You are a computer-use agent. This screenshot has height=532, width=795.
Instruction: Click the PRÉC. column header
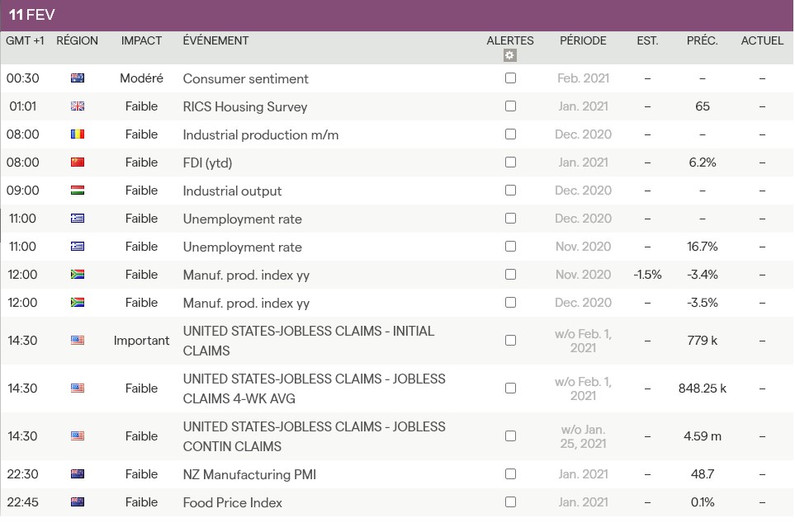tap(703, 40)
